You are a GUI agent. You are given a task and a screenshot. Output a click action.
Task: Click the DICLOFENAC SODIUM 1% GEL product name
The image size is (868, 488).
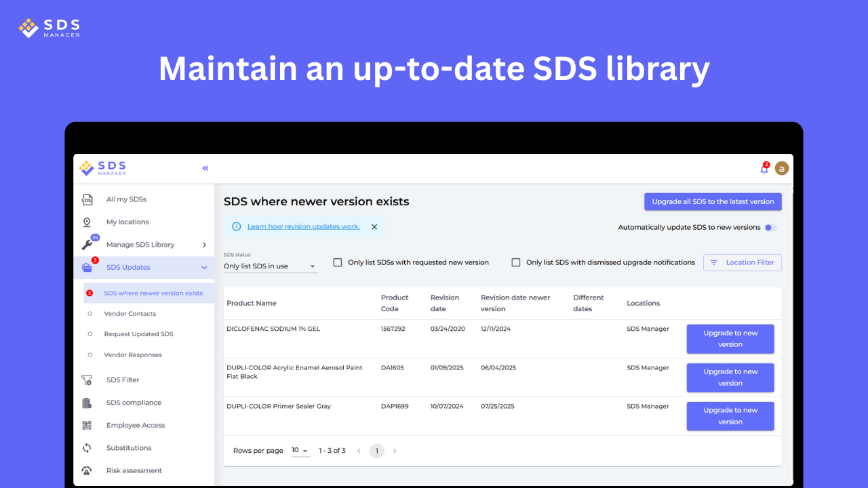[273, 329]
